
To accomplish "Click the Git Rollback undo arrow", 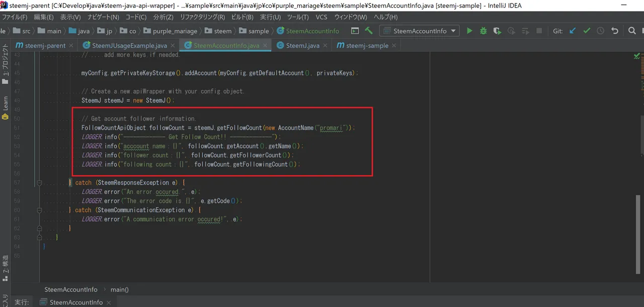I will pyautogui.click(x=614, y=31).
